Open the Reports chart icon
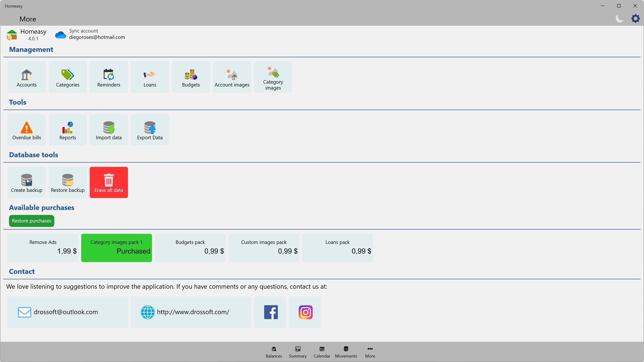This screenshot has height=362, width=644. (x=68, y=127)
